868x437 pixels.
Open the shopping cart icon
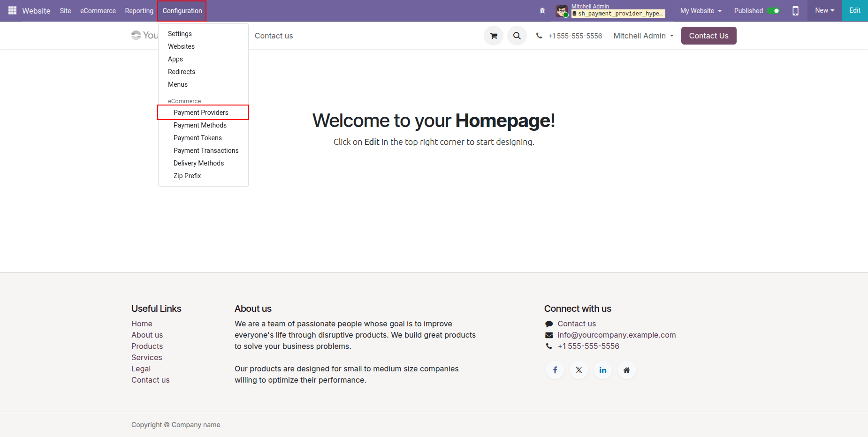click(x=494, y=36)
